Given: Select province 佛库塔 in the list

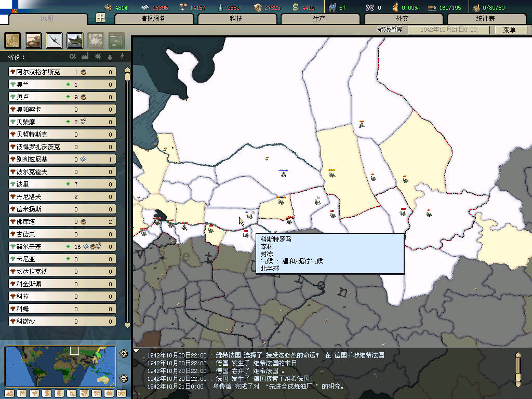Looking at the screenshot, I should pos(62,221).
